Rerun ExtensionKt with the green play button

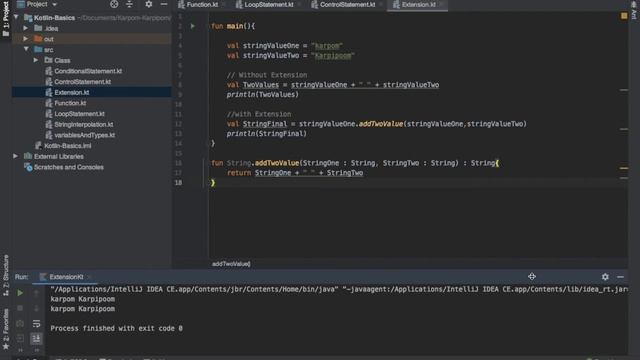tap(20, 293)
